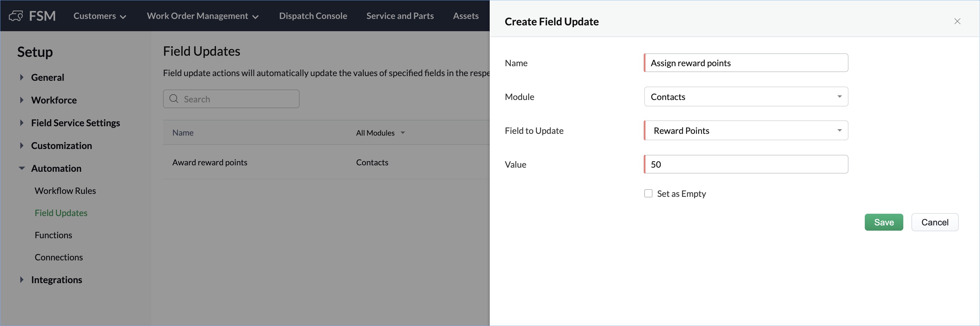Expand Field Service Settings section
This screenshot has height=326, width=980.
point(22,123)
